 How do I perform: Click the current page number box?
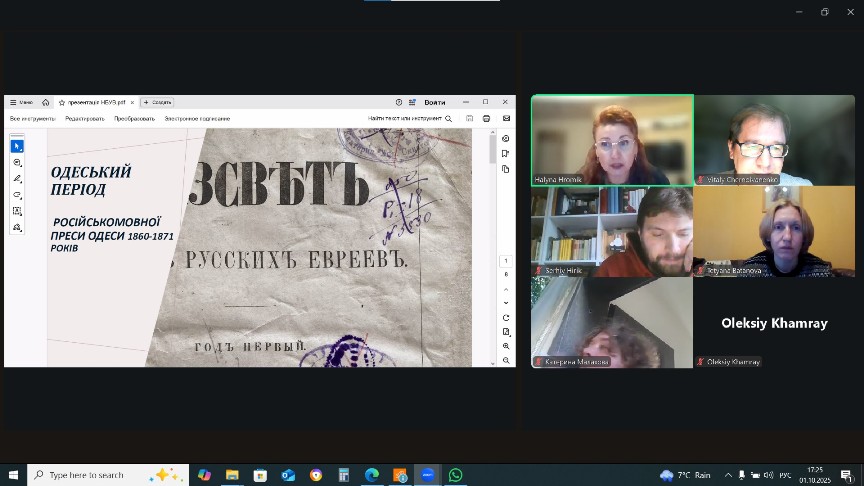click(x=506, y=261)
